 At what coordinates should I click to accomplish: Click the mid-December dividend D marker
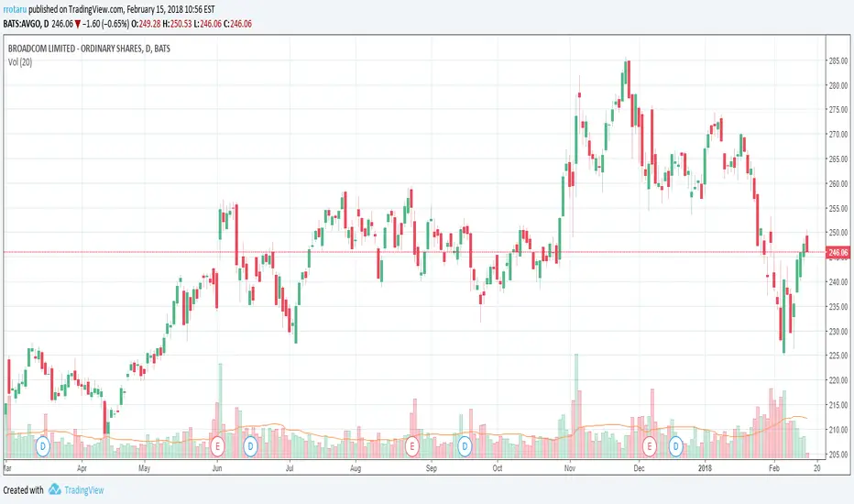point(676,447)
